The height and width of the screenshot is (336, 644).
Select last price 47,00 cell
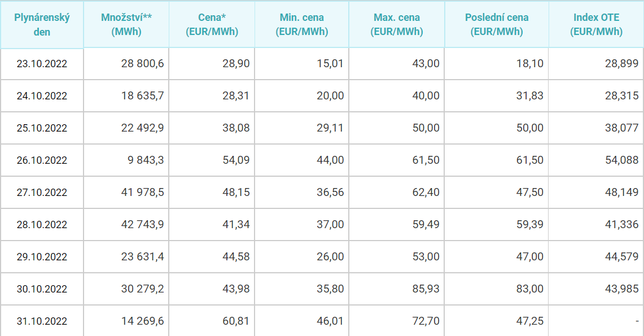[x=497, y=257]
